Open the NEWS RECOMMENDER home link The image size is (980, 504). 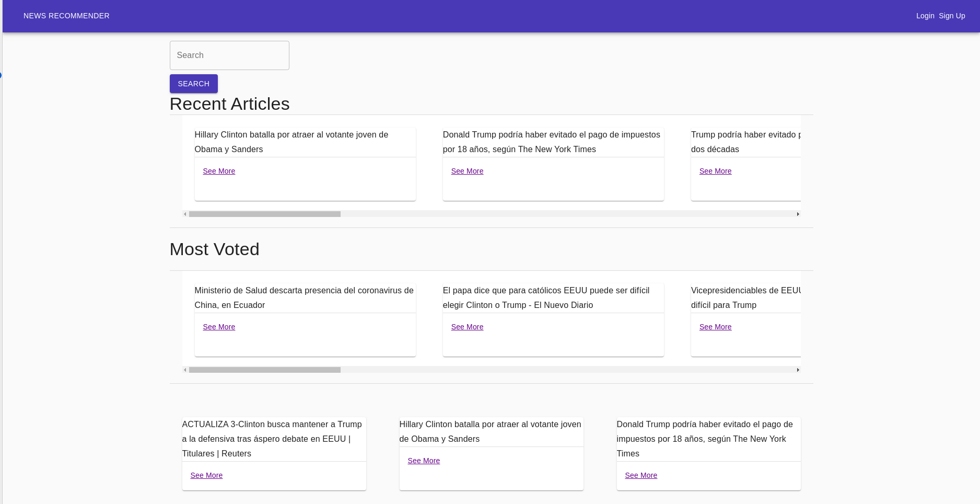tap(66, 16)
